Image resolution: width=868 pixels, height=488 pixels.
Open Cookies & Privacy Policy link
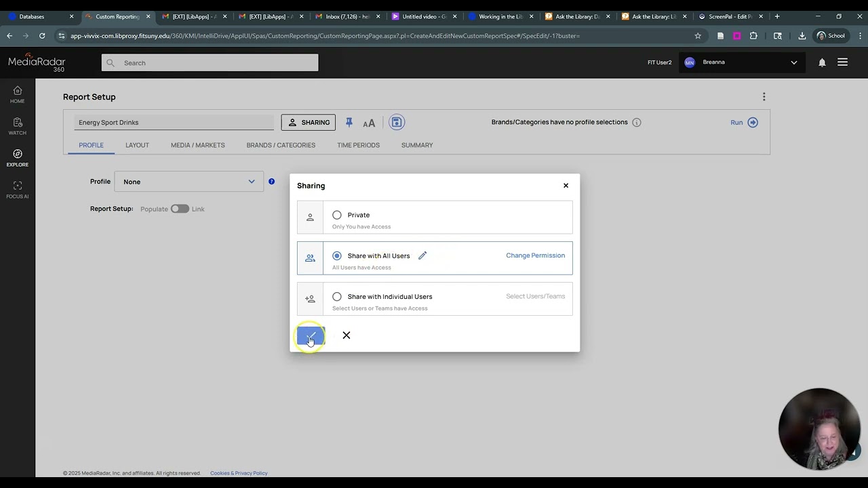click(x=239, y=473)
